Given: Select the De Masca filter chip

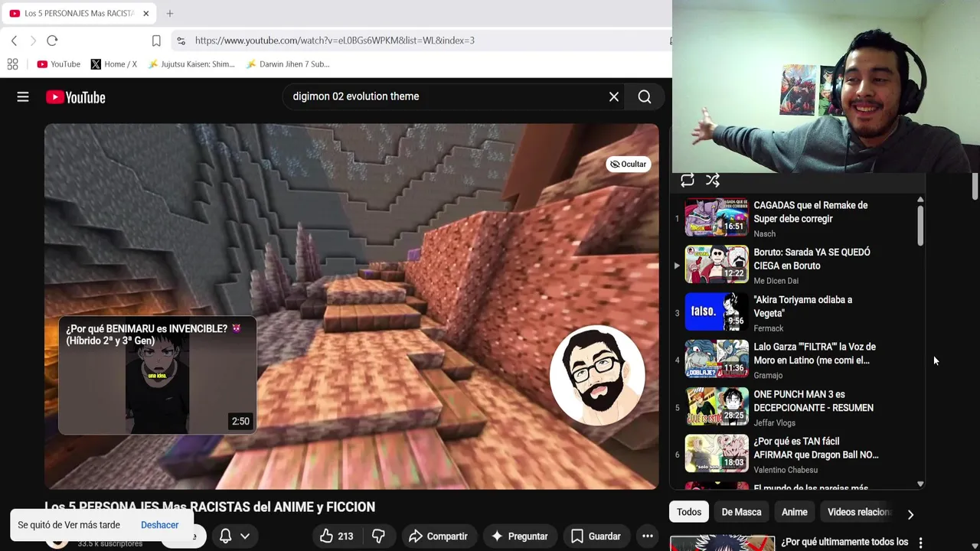Looking at the screenshot, I should (741, 512).
